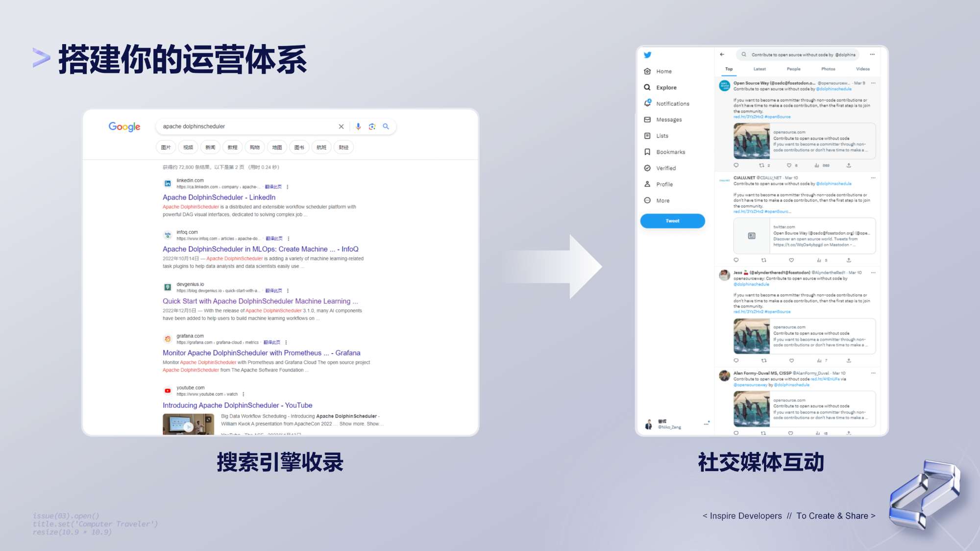
Task: Like the CIALU.NET tweet
Action: point(791,260)
